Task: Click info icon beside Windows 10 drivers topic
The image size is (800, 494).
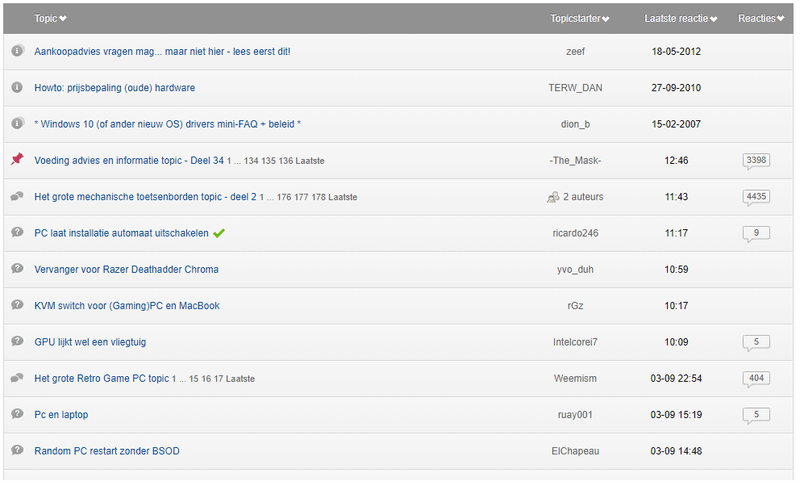Action: pyautogui.click(x=17, y=123)
